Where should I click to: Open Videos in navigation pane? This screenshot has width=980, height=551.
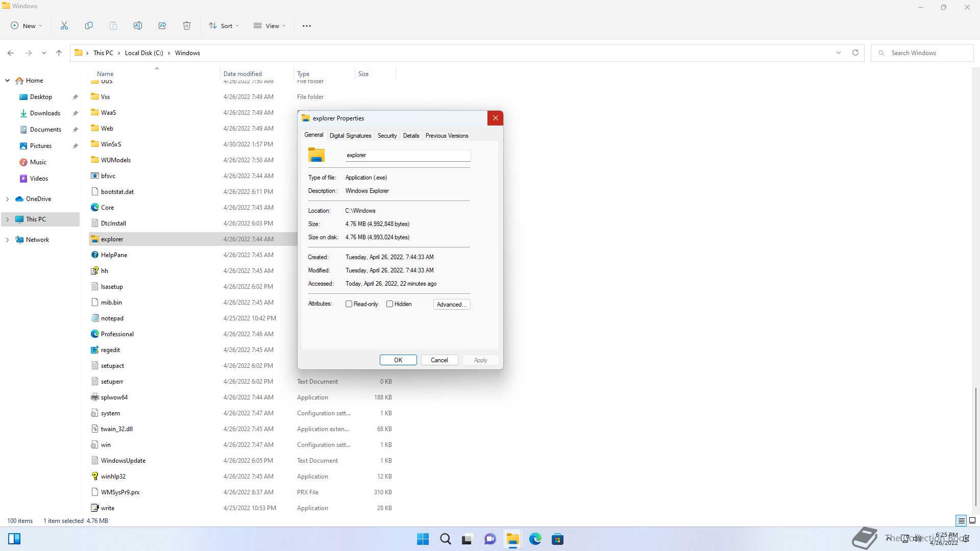(x=39, y=179)
